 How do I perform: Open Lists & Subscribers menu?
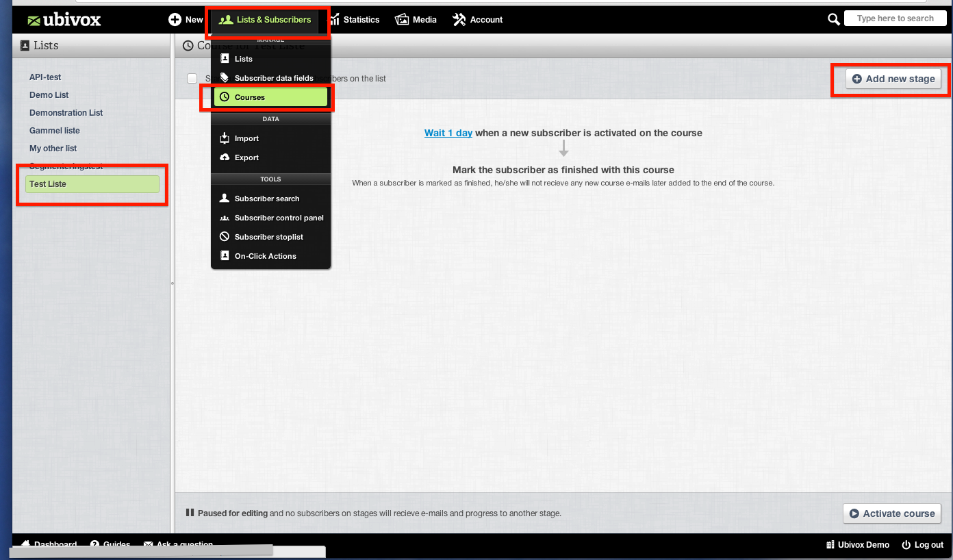click(x=265, y=20)
